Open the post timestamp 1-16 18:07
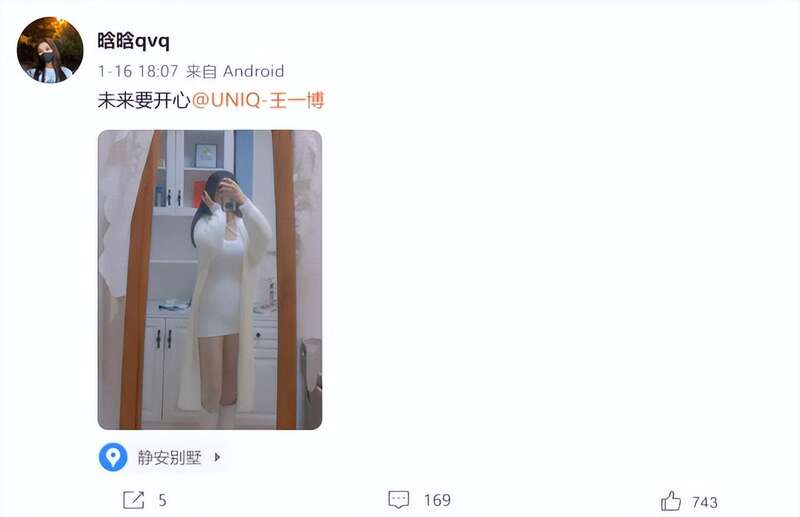This screenshot has width=800, height=517. (138, 71)
